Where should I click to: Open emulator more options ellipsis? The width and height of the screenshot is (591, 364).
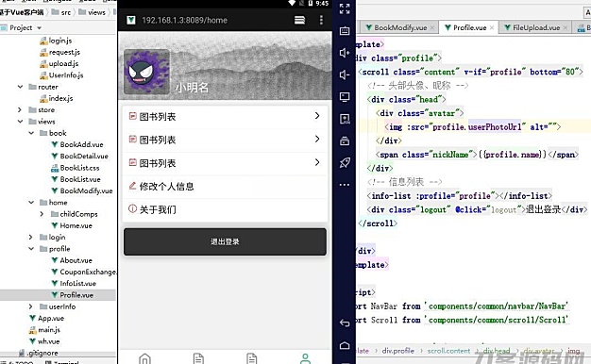pyautogui.click(x=345, y=185)
